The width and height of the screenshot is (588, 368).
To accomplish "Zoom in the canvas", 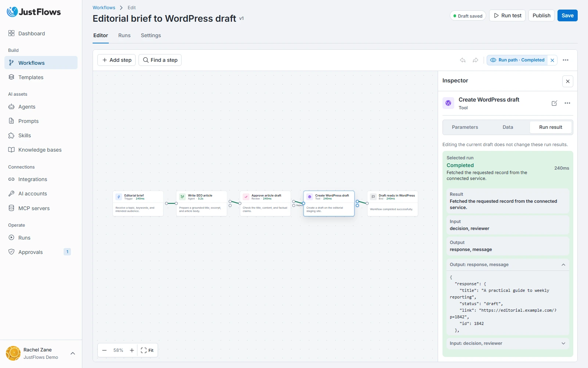I will pyautogui.click(x=132, y=350).
